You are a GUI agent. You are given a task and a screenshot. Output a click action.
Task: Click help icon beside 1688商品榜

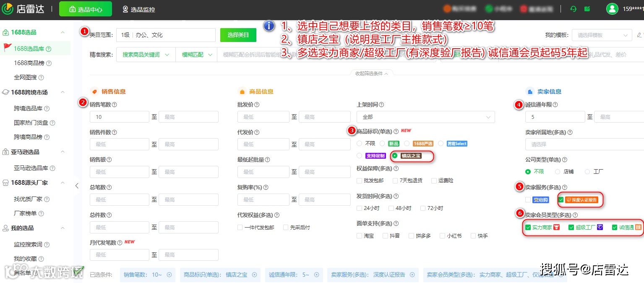pyautogui.click(x=49, y=63)
